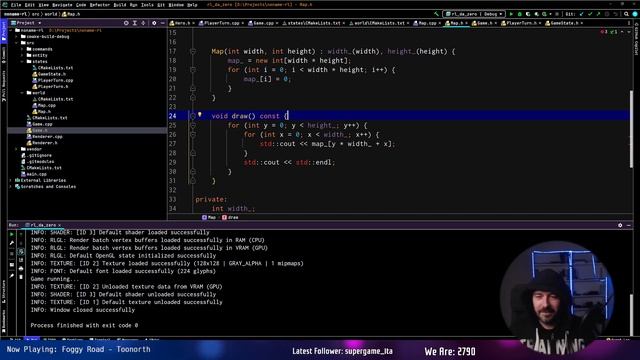Click the editor tabs overflow menu
The height and width of the screenshot is (360, 640).
point(629,23)
